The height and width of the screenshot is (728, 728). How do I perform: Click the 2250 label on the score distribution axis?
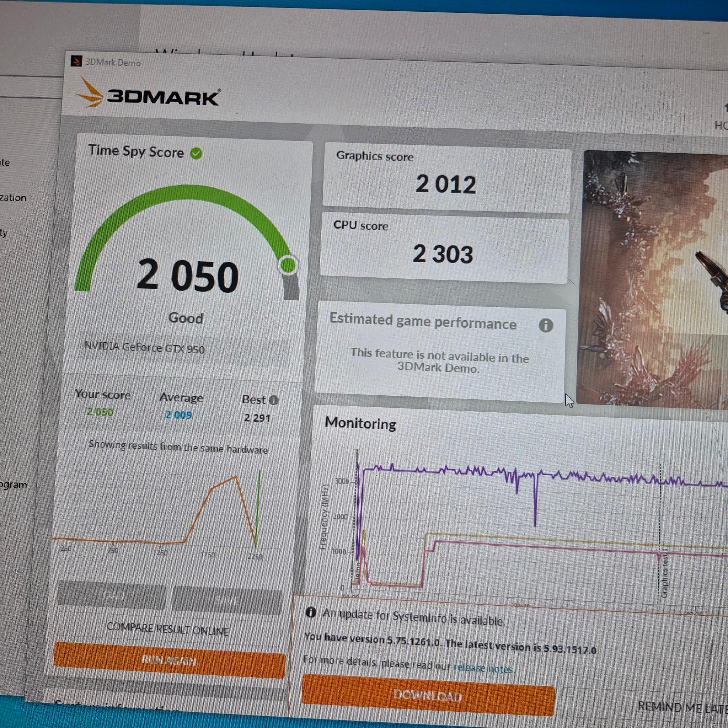[255, 556]
